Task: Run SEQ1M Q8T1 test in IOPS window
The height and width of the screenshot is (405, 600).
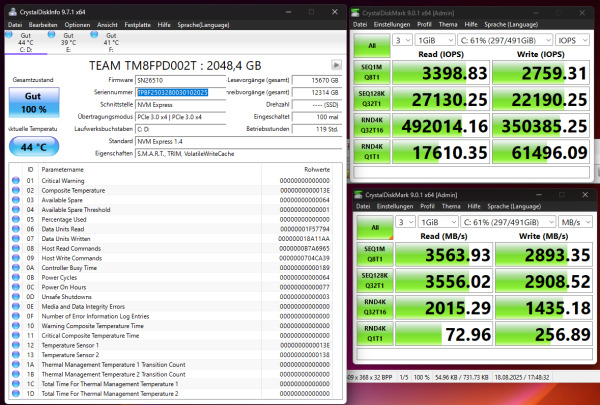Action: tap(372, 72)
